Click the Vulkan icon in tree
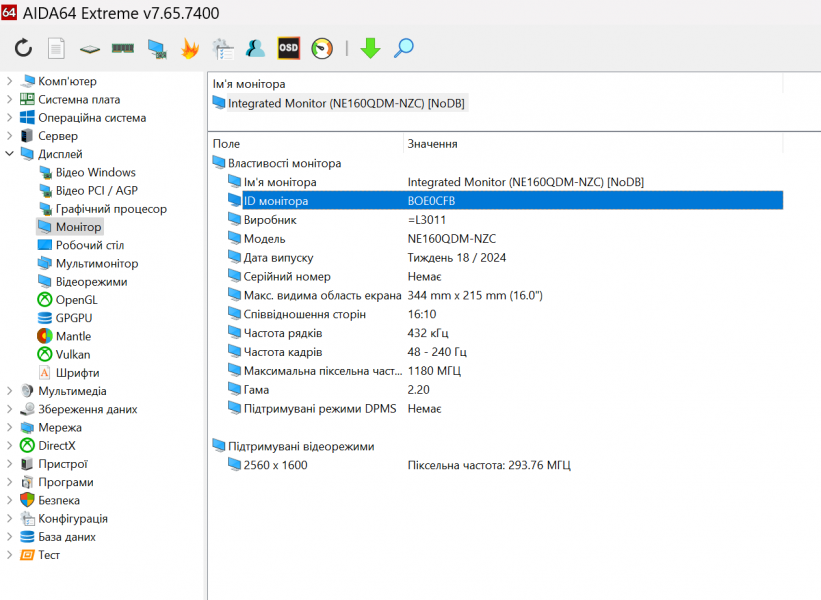This screenshot has height=600, width=821. (x=45, y=354)
